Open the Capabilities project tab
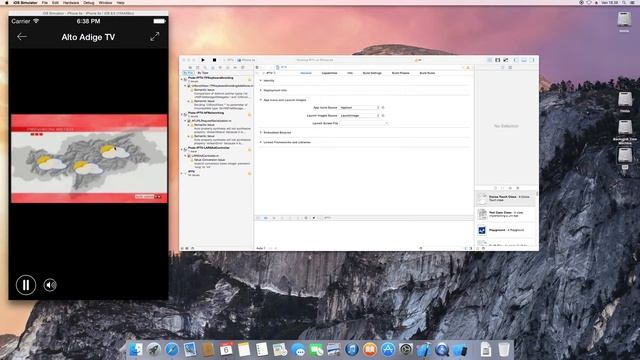The height and width of the screenshot is (360, 640). coord(329,73)
